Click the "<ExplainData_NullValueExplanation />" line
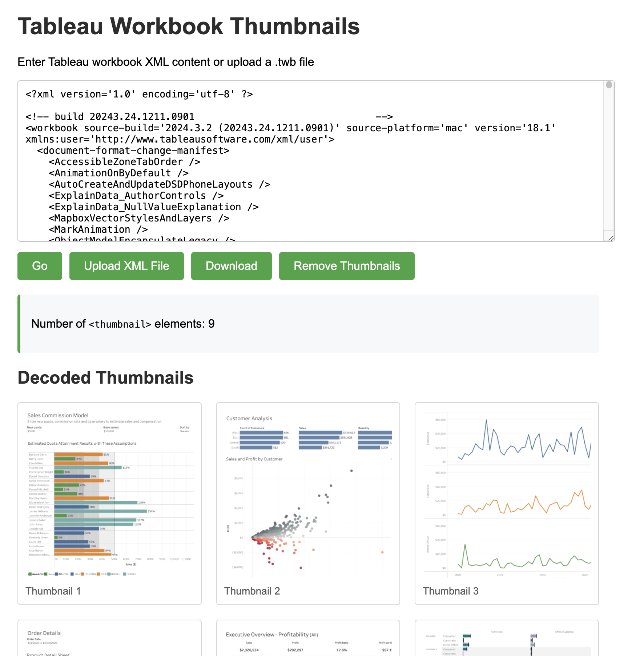This screenshot has height=656, width=644. [154, 207]
